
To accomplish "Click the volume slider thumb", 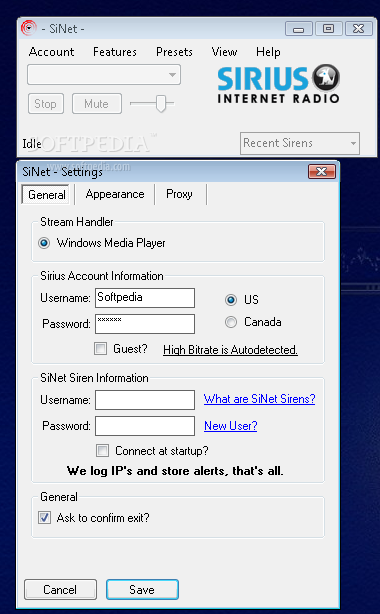I will point(161,103).
